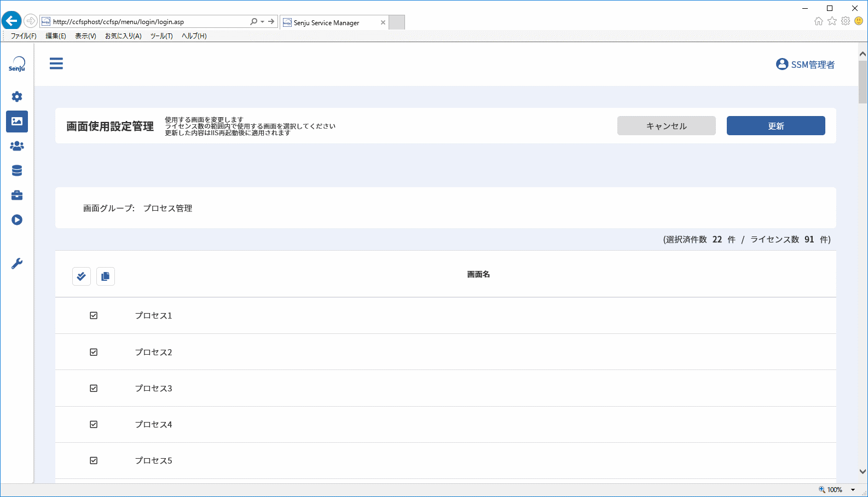Click the SSM管理者 user avatar icon
The height and width of the screenshot is (497, 868).
coord(782,65)
